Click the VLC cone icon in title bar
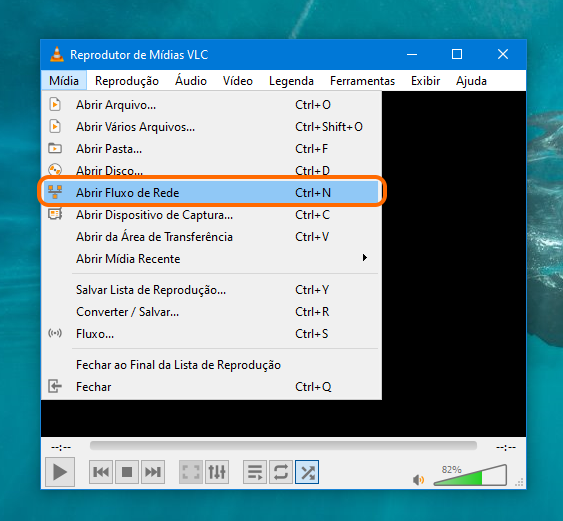563x521 pixels. click(x=57, y=55)
